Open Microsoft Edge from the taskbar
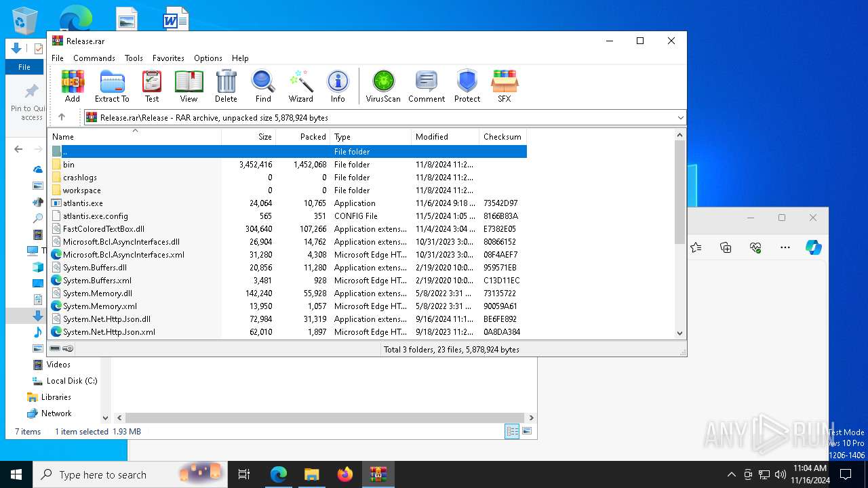This screenshot has height=488, width=868. pyautogui.click(x=279, y=474)
